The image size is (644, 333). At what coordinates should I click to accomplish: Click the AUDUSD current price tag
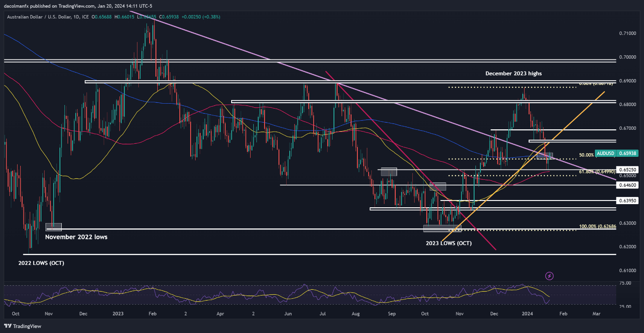tap(617, 153)
